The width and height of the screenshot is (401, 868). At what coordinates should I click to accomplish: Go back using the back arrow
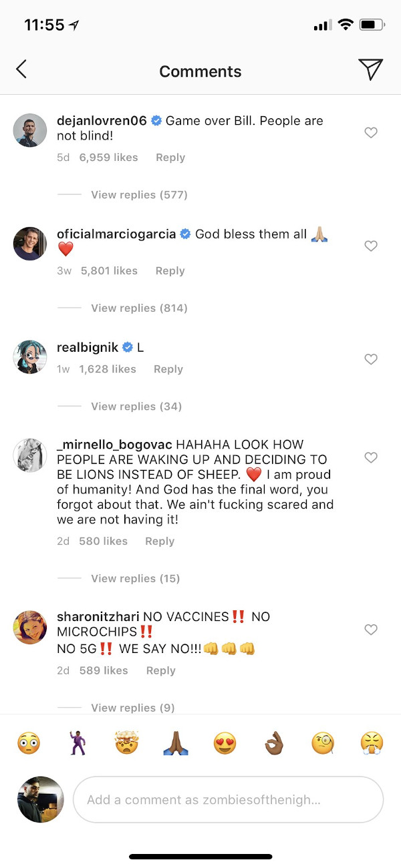pyautogui.click(x=21, y=69)
